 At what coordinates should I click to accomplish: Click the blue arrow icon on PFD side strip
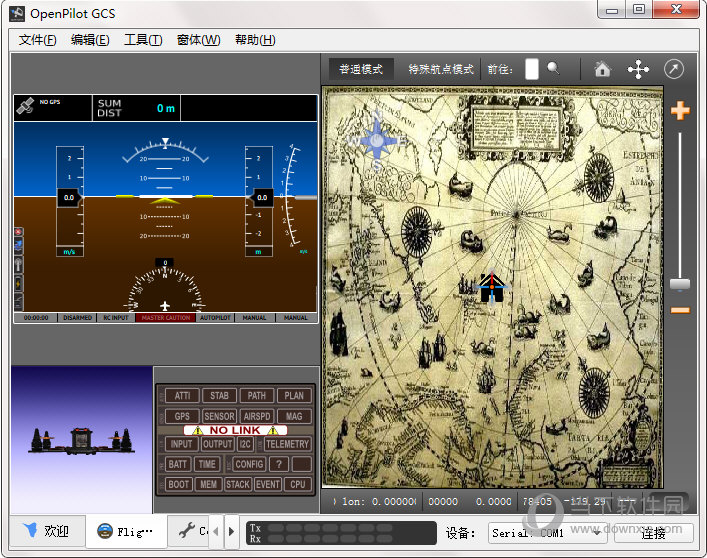pos(18,246)
